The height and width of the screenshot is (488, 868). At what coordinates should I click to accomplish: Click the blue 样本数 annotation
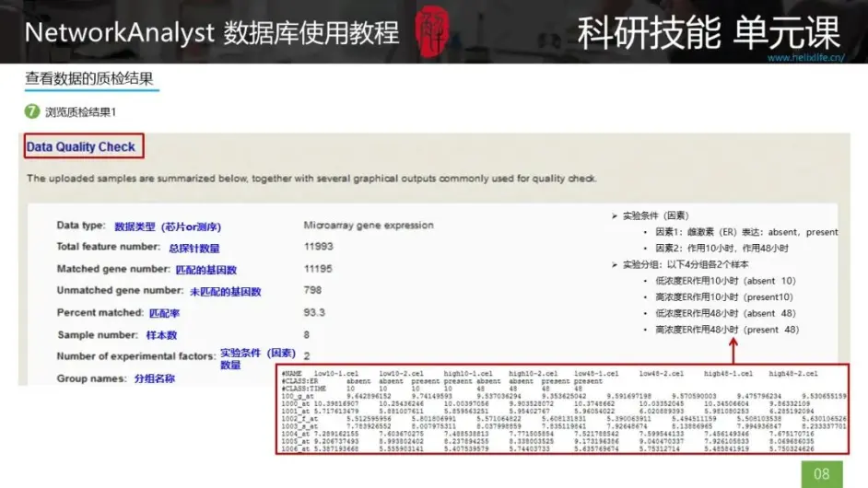[x=161, y=335]
